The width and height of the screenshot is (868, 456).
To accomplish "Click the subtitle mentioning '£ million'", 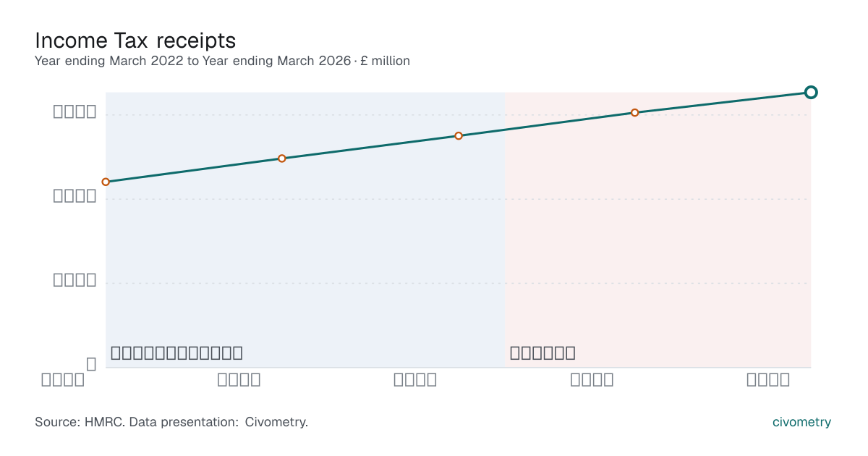I will pos(222,61).
